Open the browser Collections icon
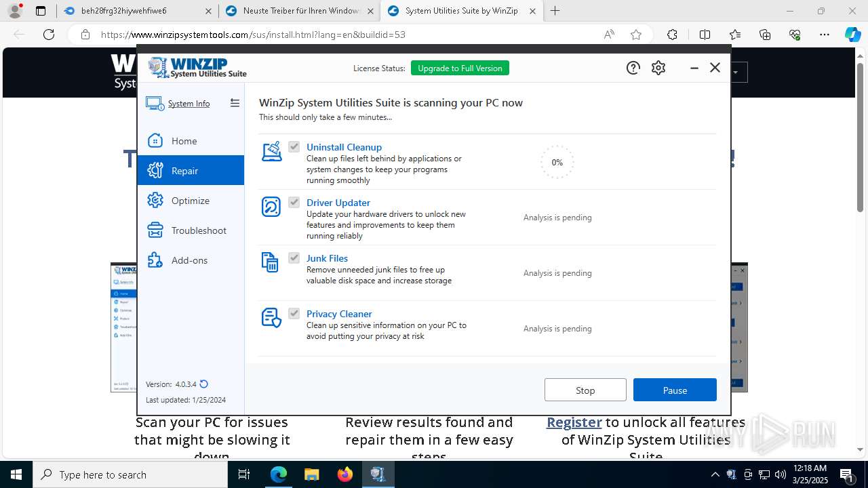The width and height of the screenshot is (868, 488). 765,35
